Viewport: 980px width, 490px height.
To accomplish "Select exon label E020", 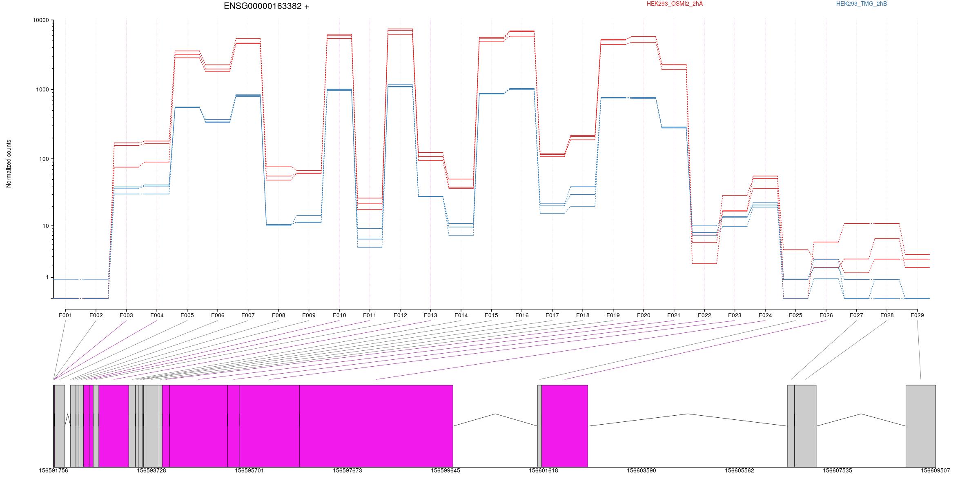I will 644,315.
